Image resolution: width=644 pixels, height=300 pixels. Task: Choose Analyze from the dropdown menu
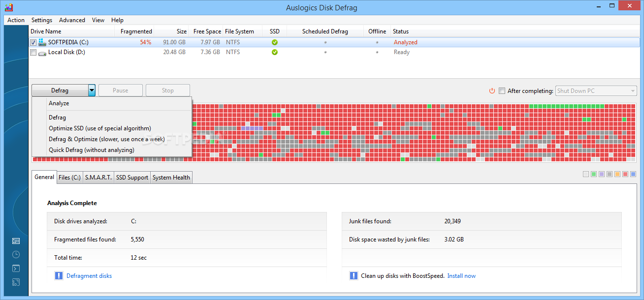(x=112, y=103)
